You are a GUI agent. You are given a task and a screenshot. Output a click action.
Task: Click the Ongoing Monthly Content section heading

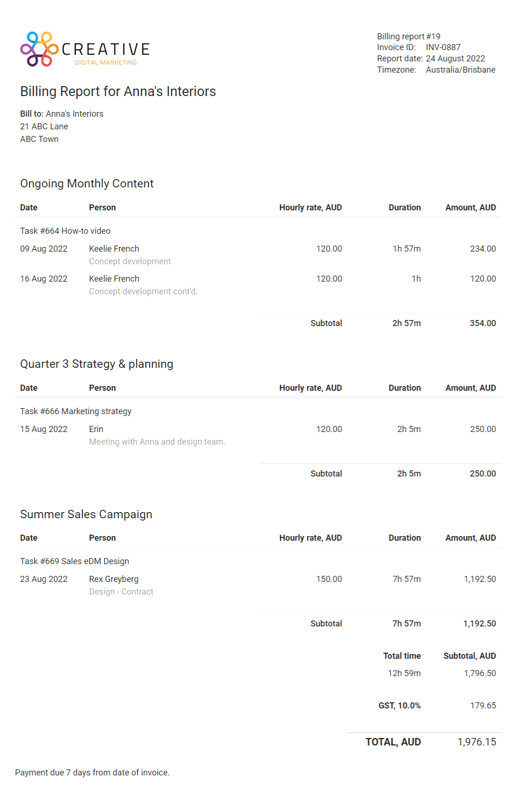pyautogui.click(x=87, y=184)
